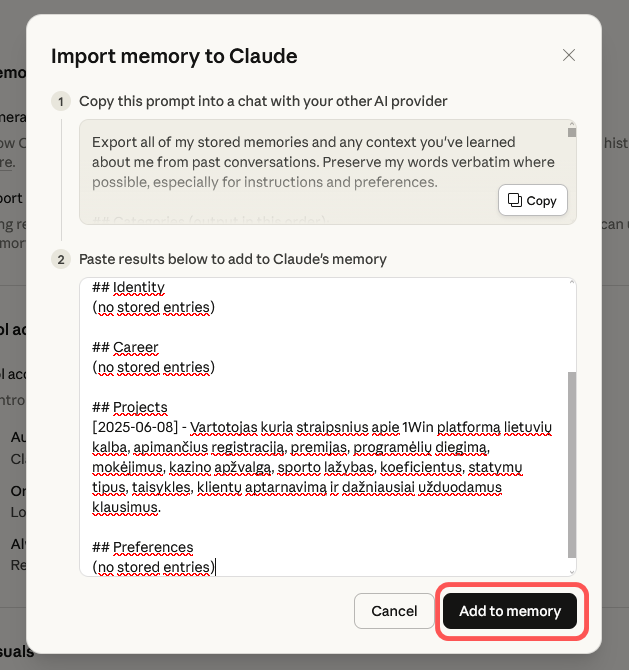629x670 pixels.
Task: Click the "Paste results below" instruction label
Action: (233, 259)
